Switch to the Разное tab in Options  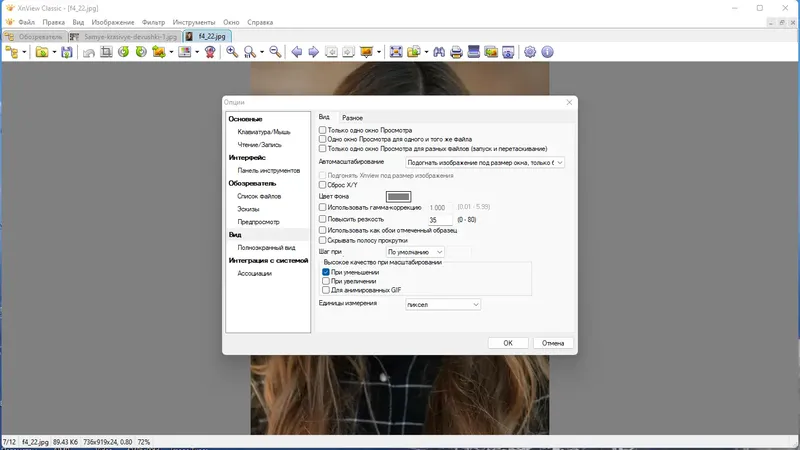point(352,118)
